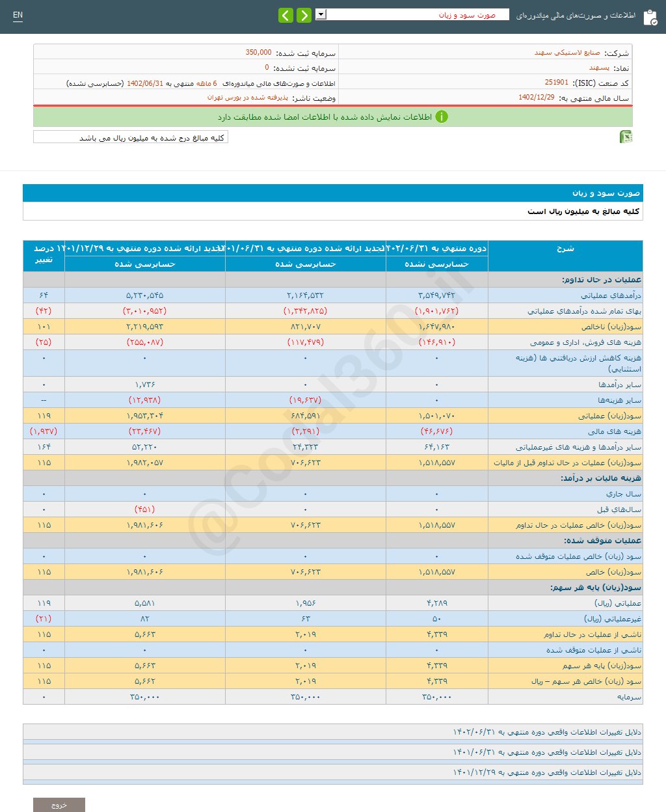The width and height of the screenshot is (666, 812).
Task: Export the statement to Excel
Action: [x=626, y=137]
